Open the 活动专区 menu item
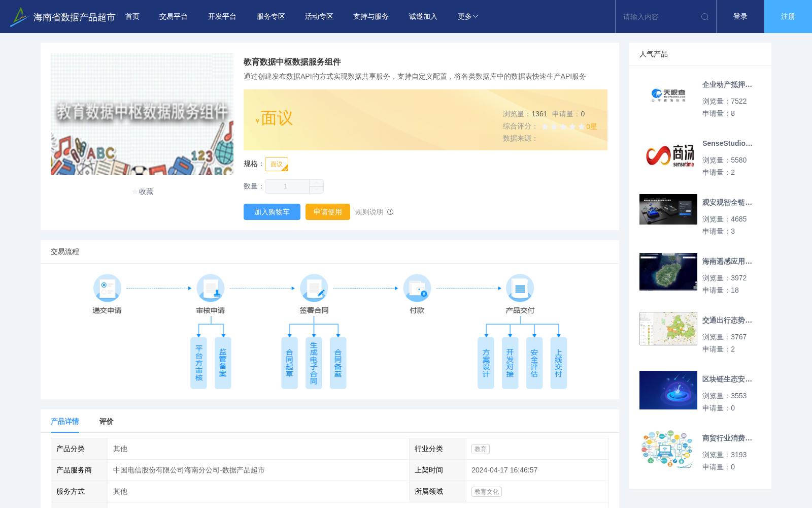The height and width of the screenshot is (508, 812). [319, 17]
